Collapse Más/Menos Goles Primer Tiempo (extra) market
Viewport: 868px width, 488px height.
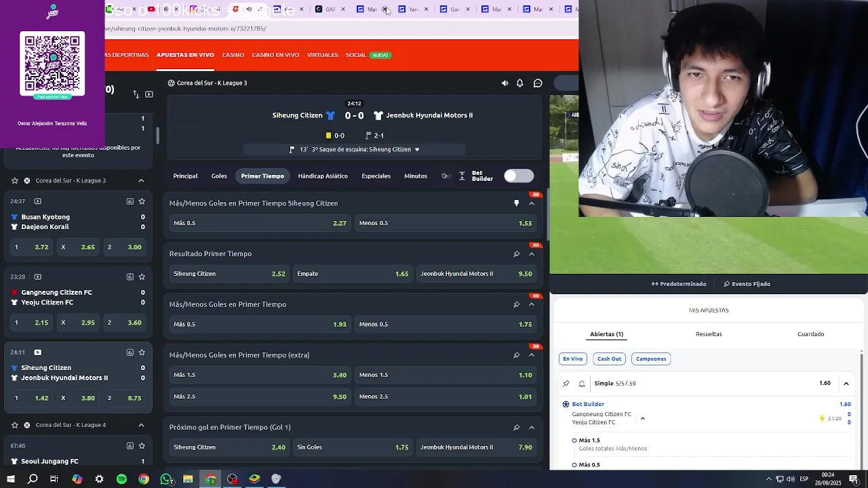tap(532, 355)
